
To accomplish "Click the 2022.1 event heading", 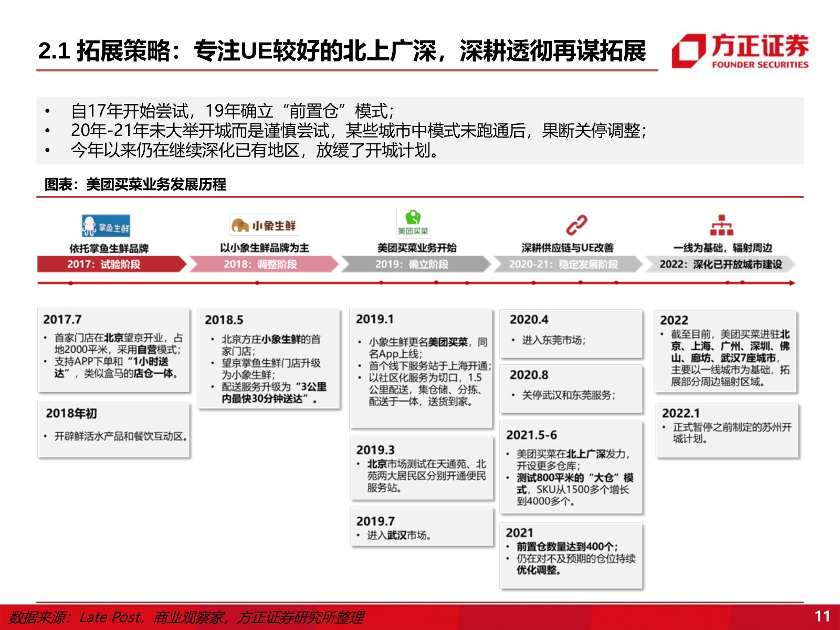I will (681, 413).
